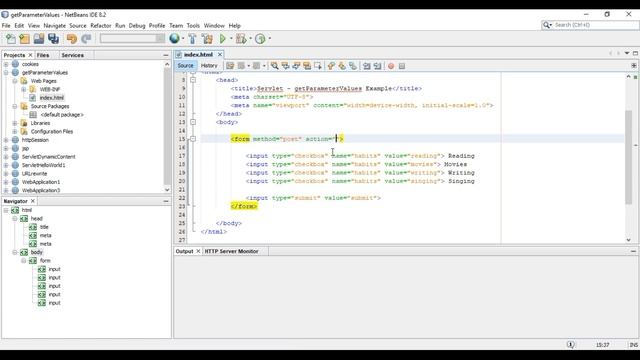Screen dimensions: 640x360
Task: Collapse the Web Pages folder node
Action: [15, 81]
